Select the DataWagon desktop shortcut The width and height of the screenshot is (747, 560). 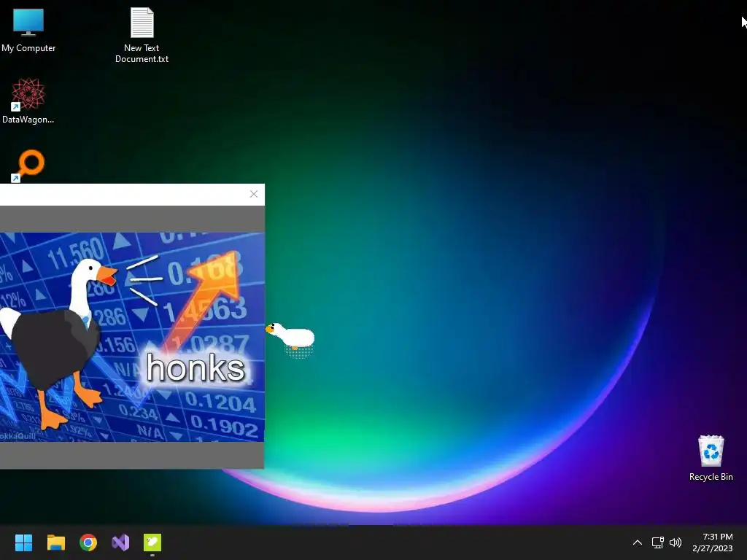(28, 101)
